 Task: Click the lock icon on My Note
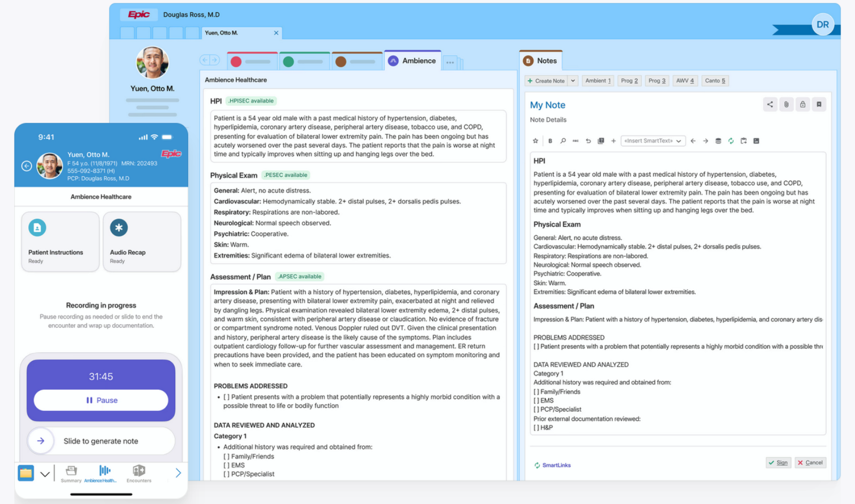click(x=803, y=105)
